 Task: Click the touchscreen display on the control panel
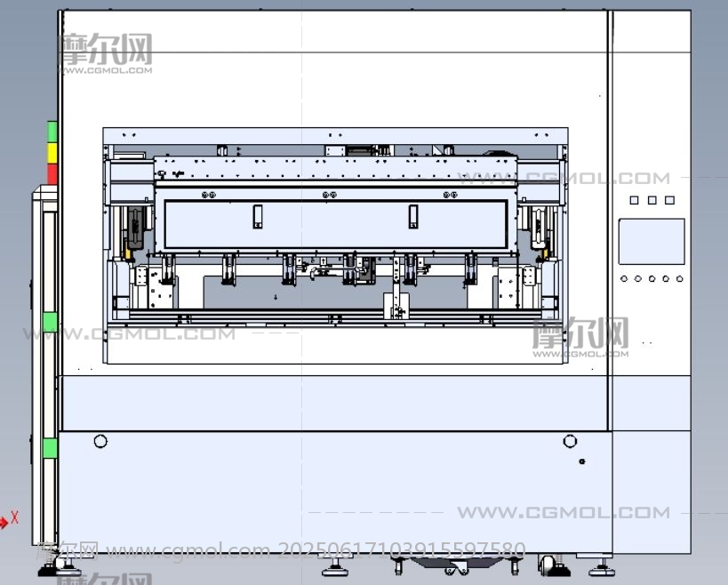click(x=652, y=242)
